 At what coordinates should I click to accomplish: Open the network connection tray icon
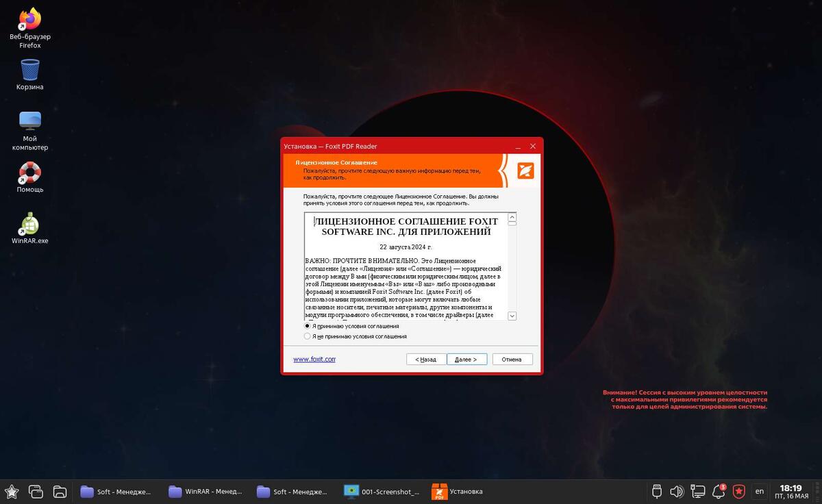point(698,491)
